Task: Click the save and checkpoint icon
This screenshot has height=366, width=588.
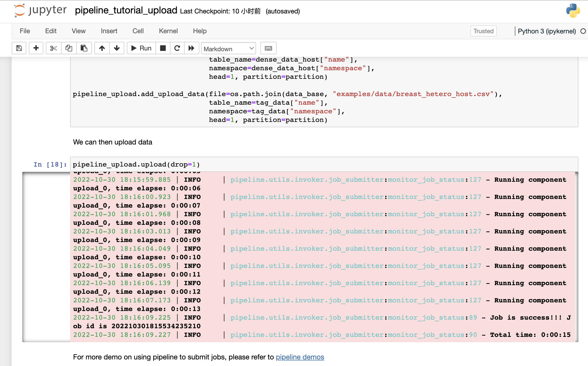Action: tap(19, 48)
